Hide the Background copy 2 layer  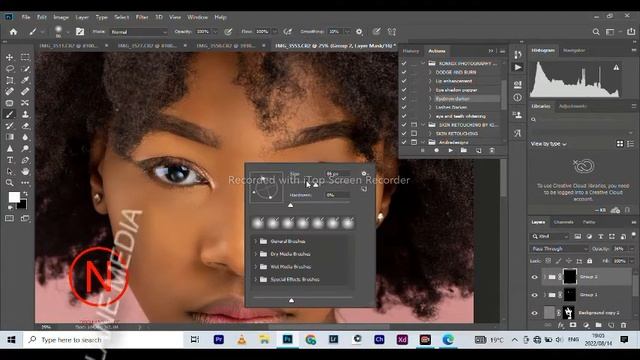(535, 313)
